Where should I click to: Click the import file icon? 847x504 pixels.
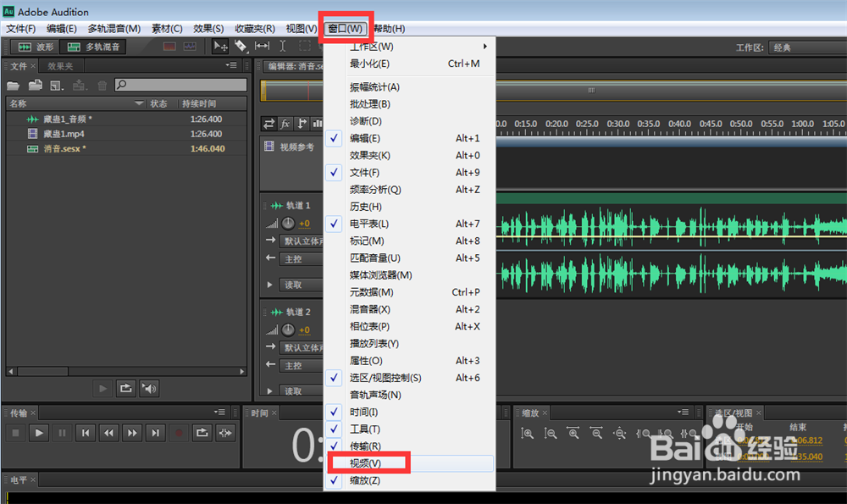point(35,86)
